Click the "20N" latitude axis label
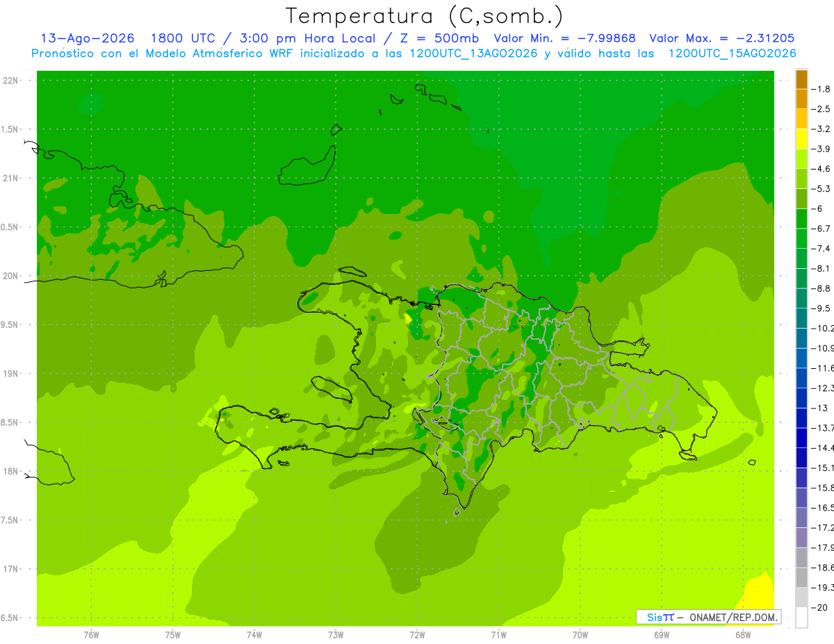This screenshot has width=834, height=644. pyautogui.click(x=10, y=276)
